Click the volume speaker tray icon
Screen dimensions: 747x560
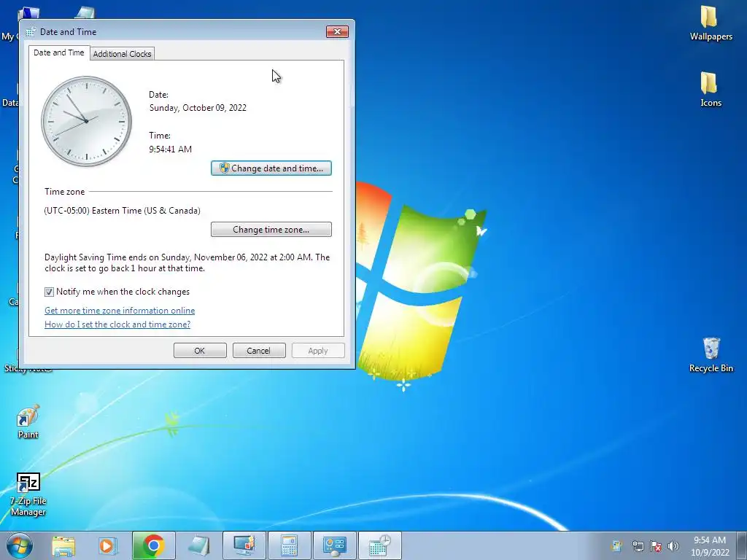[673, 546]
